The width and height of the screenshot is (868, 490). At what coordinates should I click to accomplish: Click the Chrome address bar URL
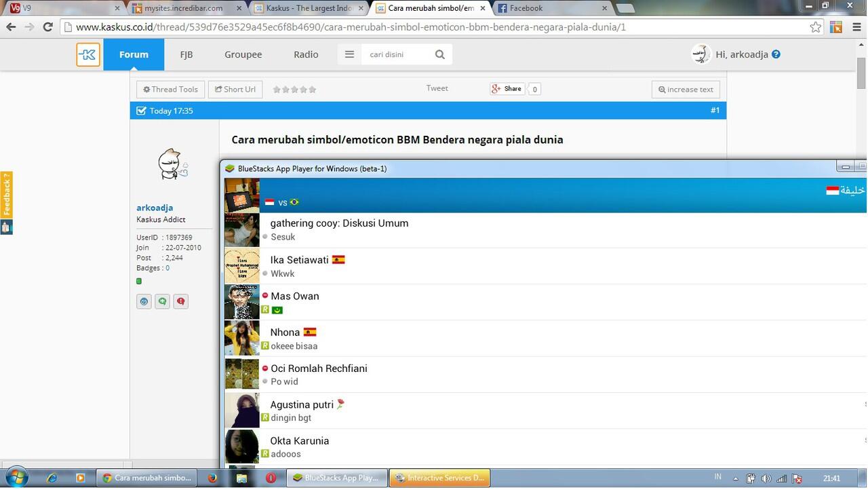pyautogui.click(x=351, y=27)
